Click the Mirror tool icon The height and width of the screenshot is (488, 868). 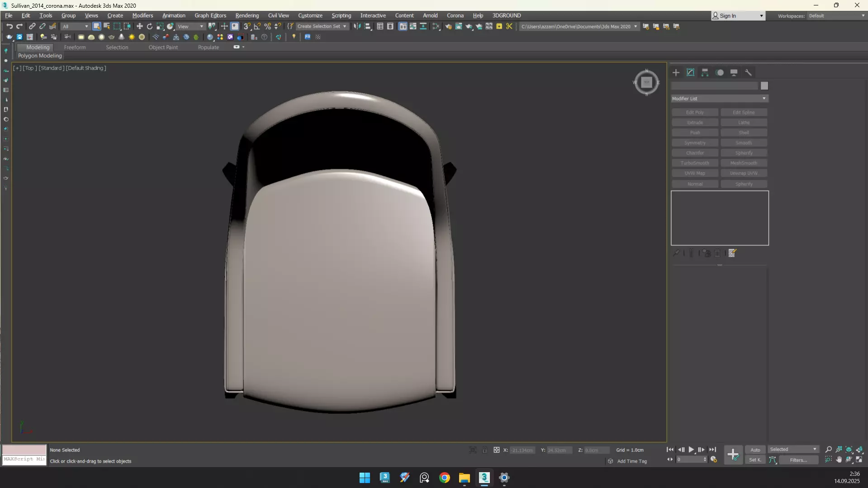(357, 26)
